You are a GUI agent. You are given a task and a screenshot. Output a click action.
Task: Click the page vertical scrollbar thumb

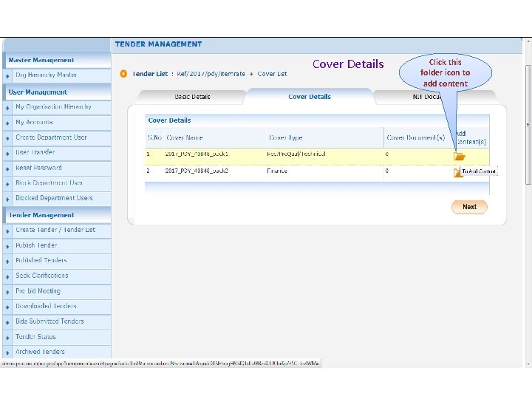pyautogui.click(x=528, y=125)
